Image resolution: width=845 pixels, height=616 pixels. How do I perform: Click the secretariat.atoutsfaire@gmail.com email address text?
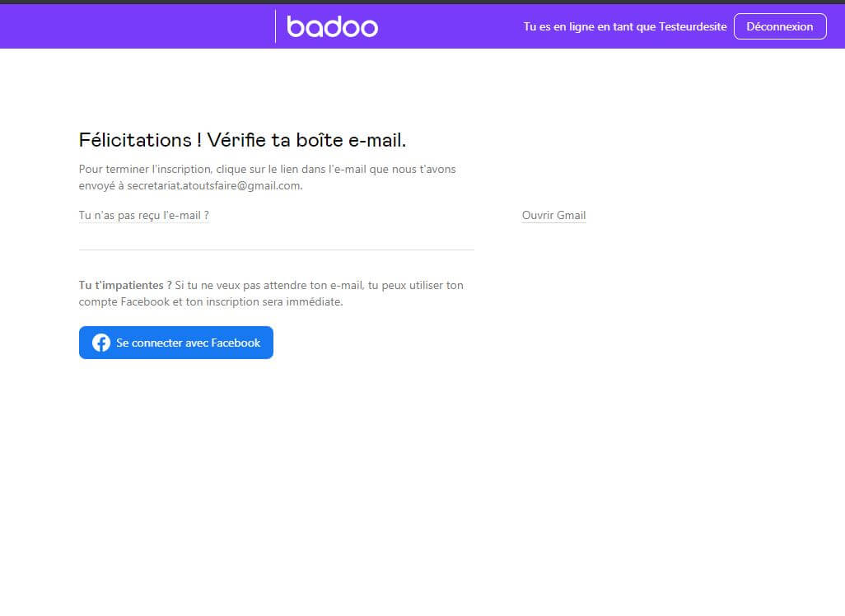tap(214, 186)
